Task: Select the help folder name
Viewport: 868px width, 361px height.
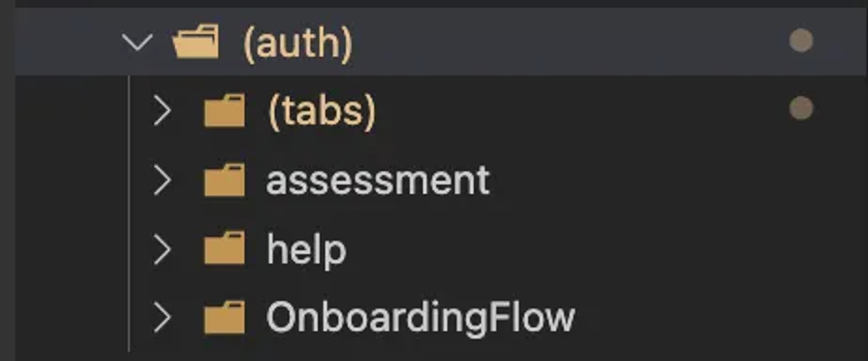Action: pyautogui.click(x=306, y=250)
